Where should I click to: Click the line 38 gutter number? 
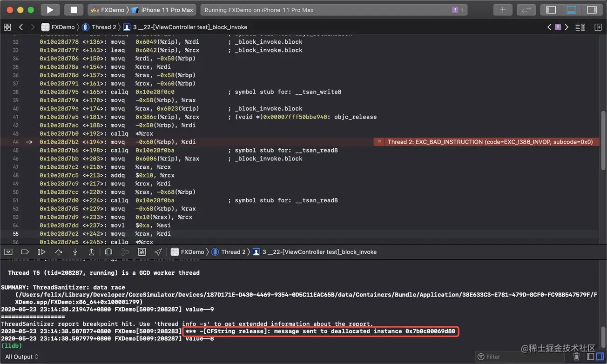(x=16, y=92)
